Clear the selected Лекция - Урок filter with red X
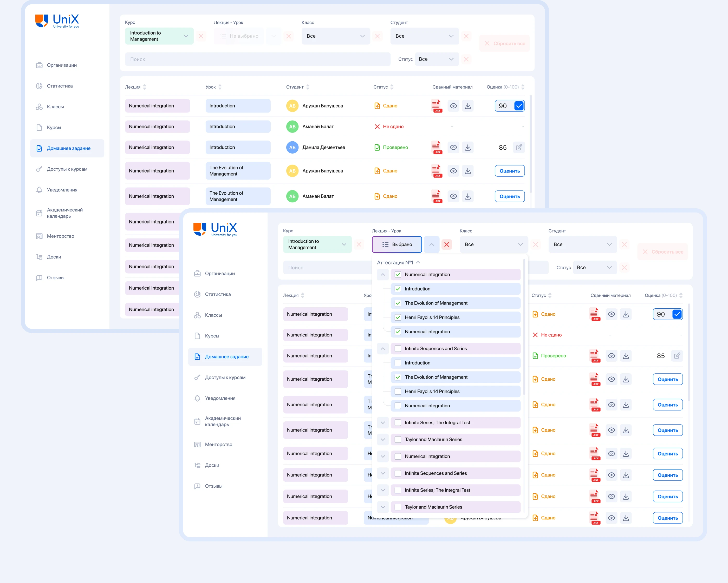 pyautogui.click(x=446, y=244)
